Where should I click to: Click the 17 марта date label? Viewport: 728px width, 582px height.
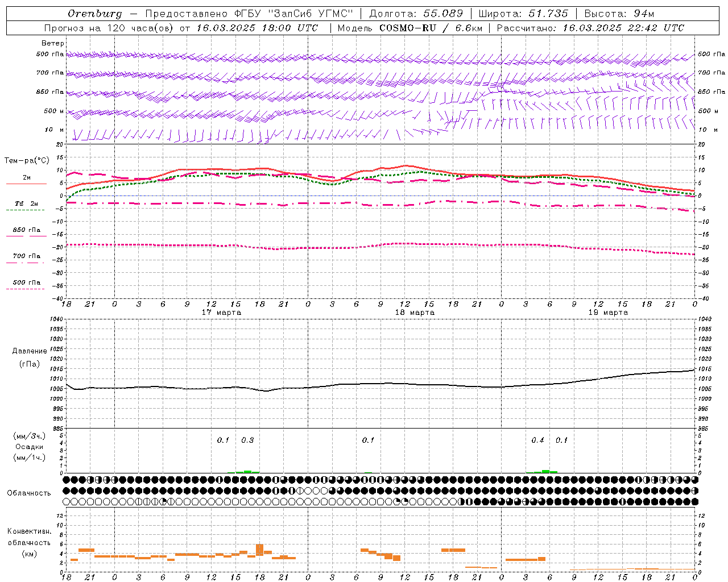point(221,313)
